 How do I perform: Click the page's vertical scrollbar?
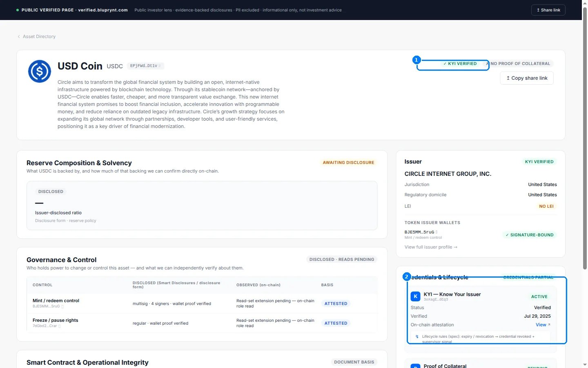[585, 139]
